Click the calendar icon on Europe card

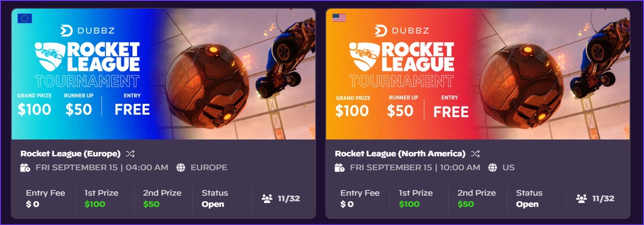[25, 167]
